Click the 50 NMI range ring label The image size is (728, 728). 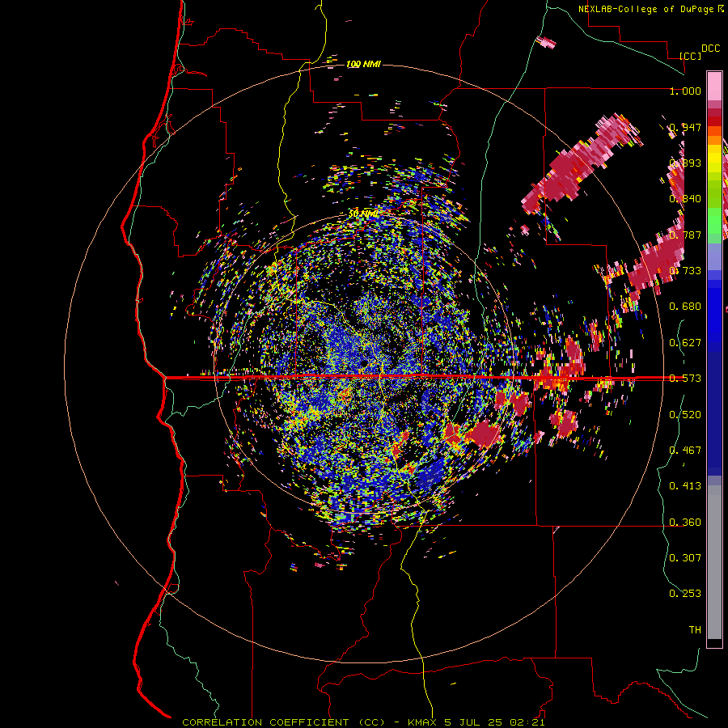coord(363,214)
